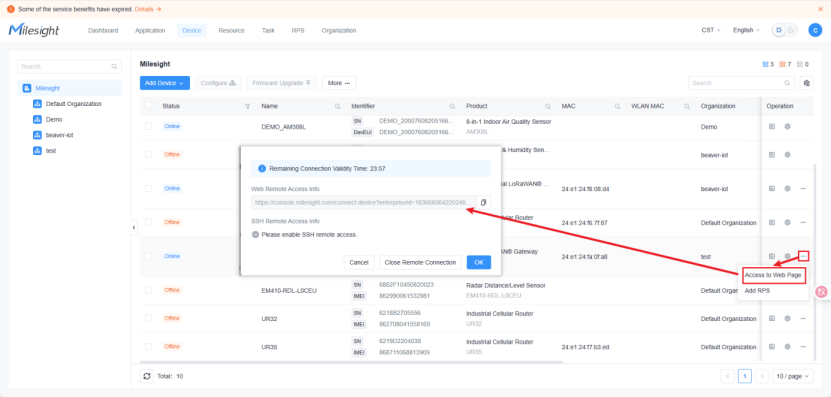Open the CST timezone dropdown
This screenshot has width=831, height=397.
[711, 30]
